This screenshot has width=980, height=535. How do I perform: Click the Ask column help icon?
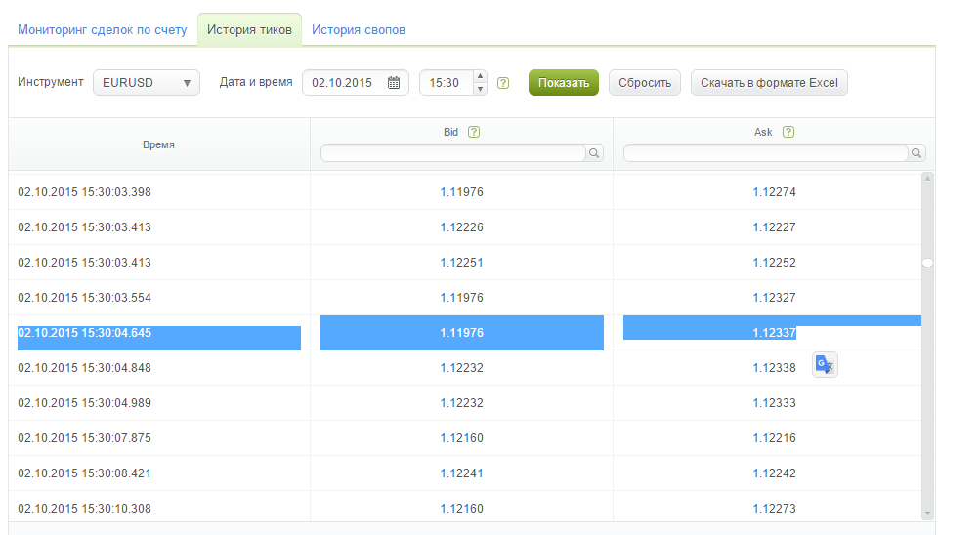pos(788,132)
